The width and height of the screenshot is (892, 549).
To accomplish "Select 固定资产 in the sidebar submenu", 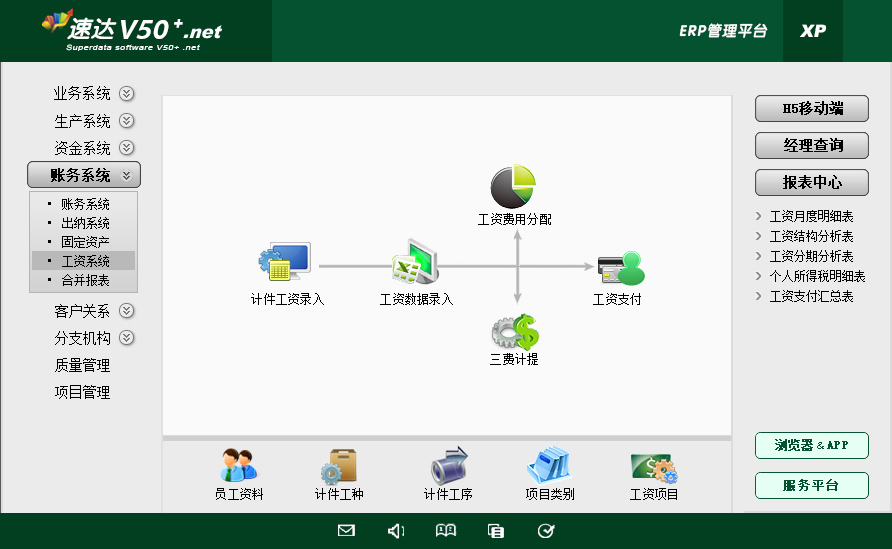I will pyautogui.click(x=85, y=242).
